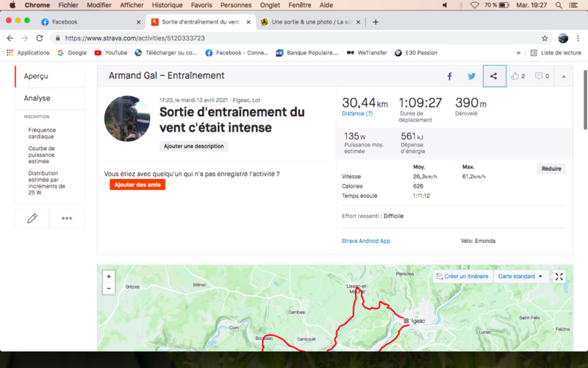588x368 pixels.
Task: Open Spotlight search icon
Action: pyautogui.click(x=559, y=5)
